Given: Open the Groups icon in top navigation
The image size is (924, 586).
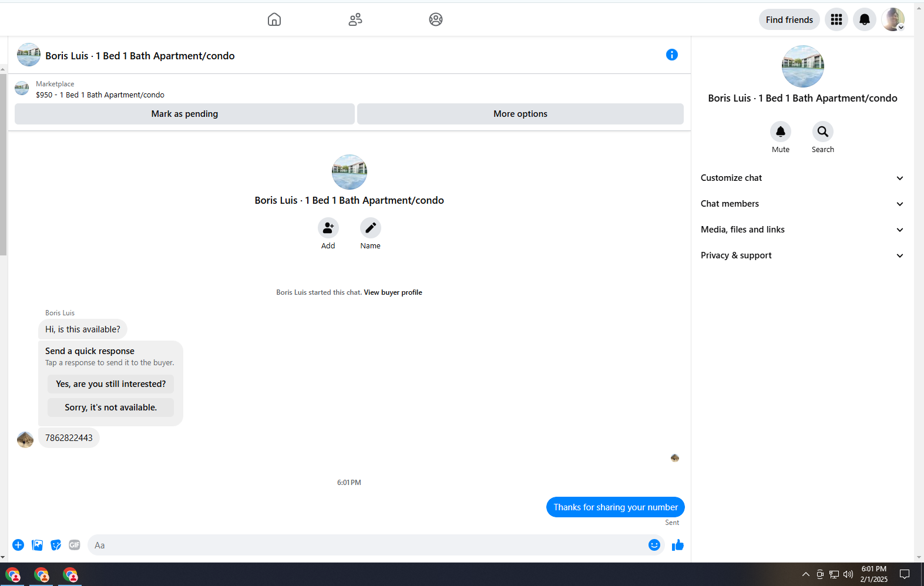Looking at the screenshot, I should click(436, 19).
